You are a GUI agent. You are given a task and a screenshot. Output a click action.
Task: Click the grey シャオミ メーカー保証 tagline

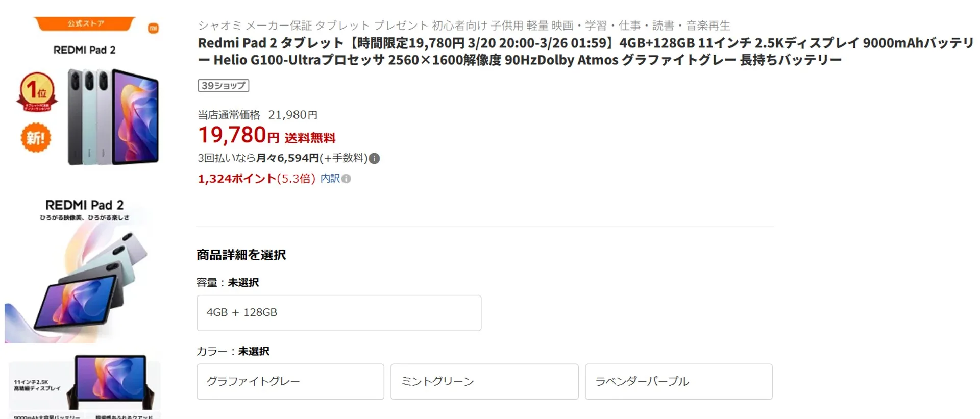[463, 26]
